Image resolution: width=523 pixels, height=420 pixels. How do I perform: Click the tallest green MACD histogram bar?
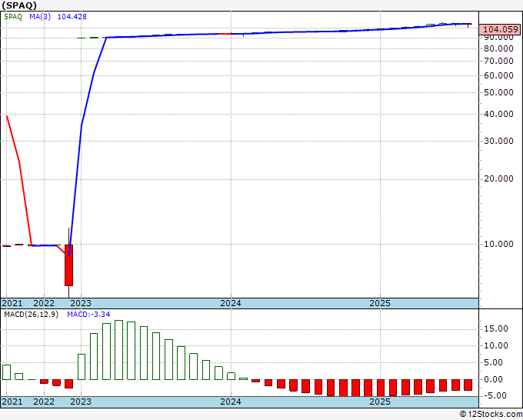(x=118, y=350)
